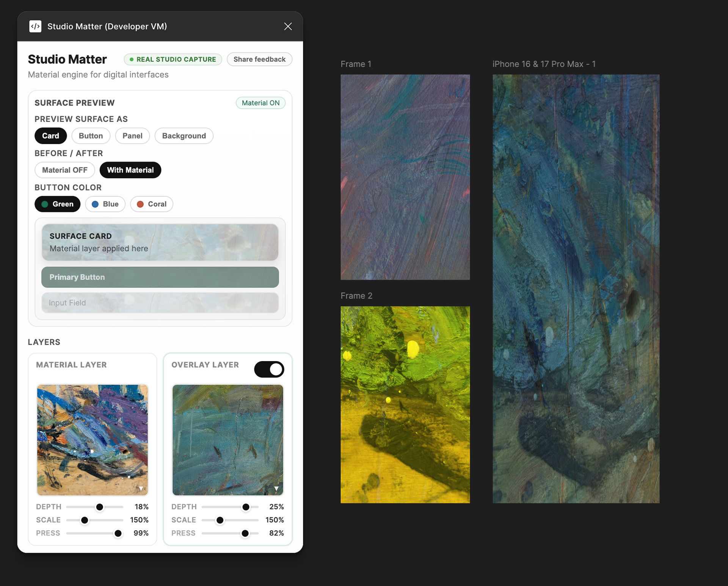This screenshot has width=728, height=586.
Task: Choose the Coral button color
Action: pyautogui.click(x=151, y=204)
